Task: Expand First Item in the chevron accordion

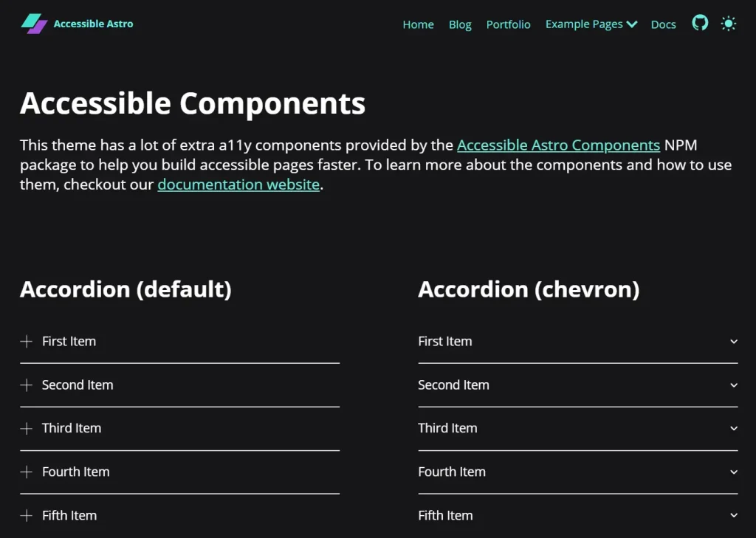Action: click(x=732, y=341)
